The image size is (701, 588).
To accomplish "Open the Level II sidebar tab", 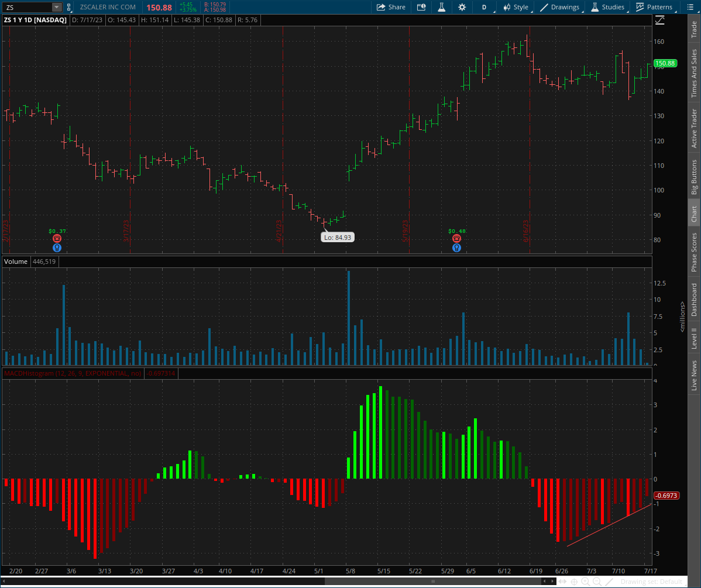I will [694, 339].
